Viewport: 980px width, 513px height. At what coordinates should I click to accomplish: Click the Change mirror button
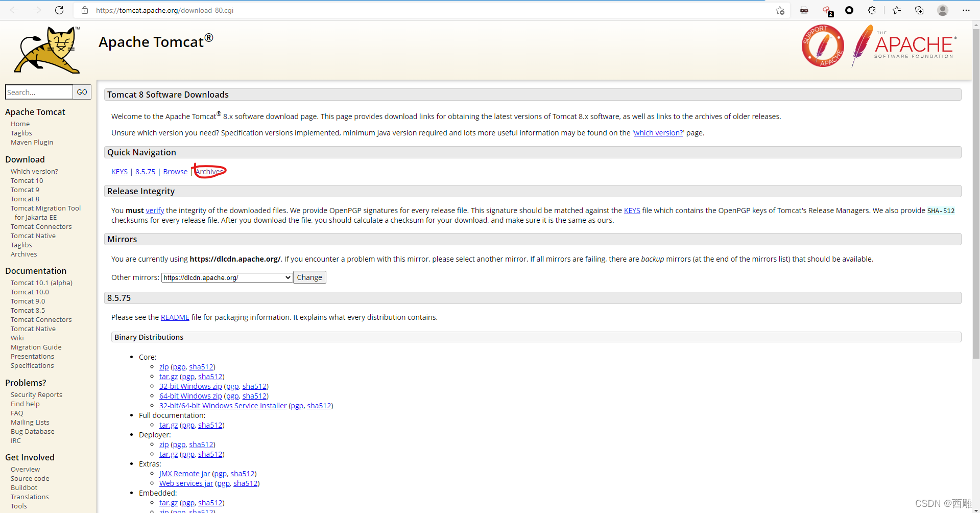(309, 277)
